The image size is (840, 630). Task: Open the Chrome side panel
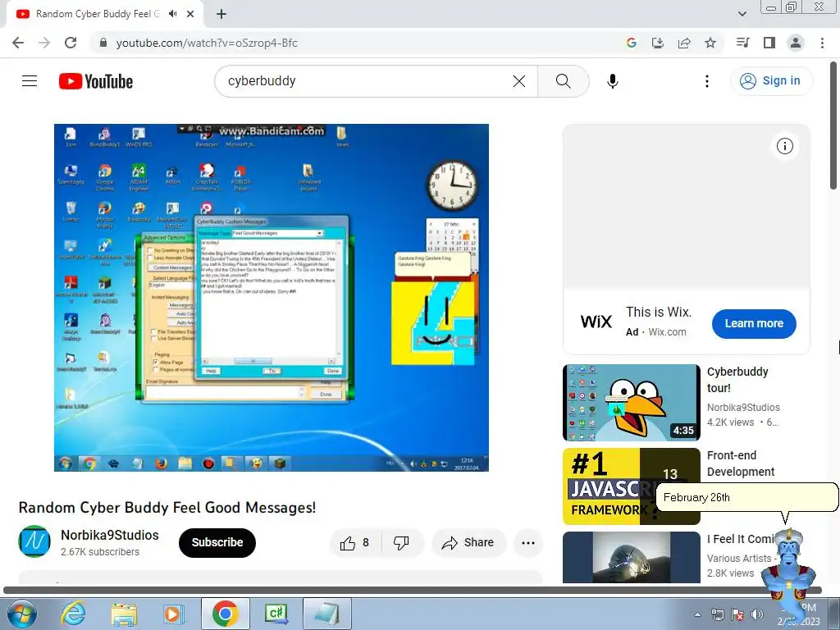point(769,43)
